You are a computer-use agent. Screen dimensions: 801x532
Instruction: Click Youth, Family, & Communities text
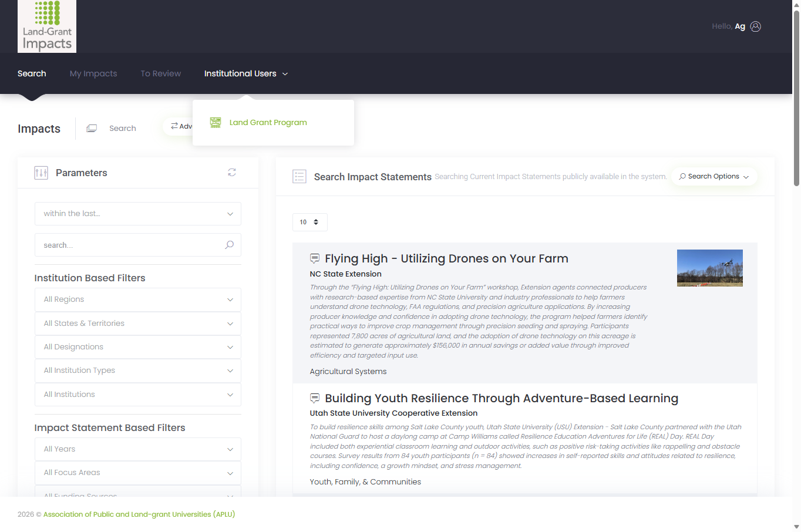[365, 482]
